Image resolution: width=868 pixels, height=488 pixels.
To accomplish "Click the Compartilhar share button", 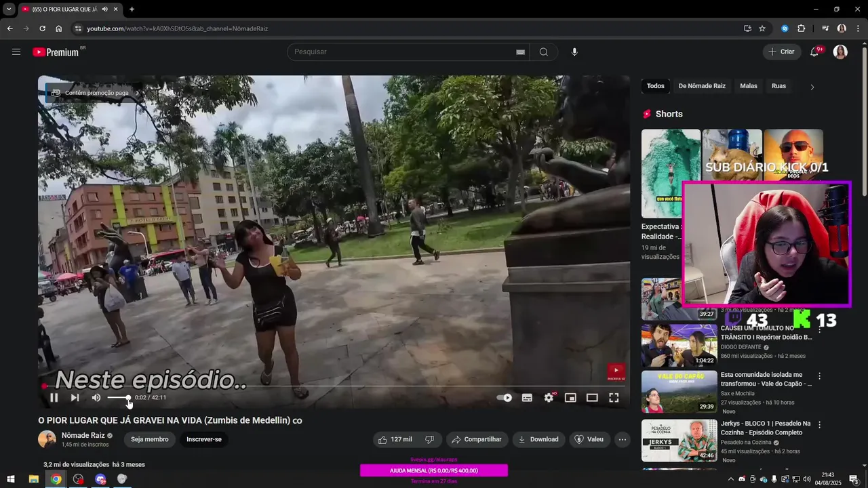I will [477, 439].
